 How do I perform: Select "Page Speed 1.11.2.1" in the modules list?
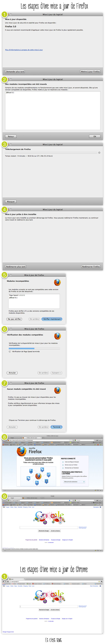pyautogui.click(x=17, y=295)
